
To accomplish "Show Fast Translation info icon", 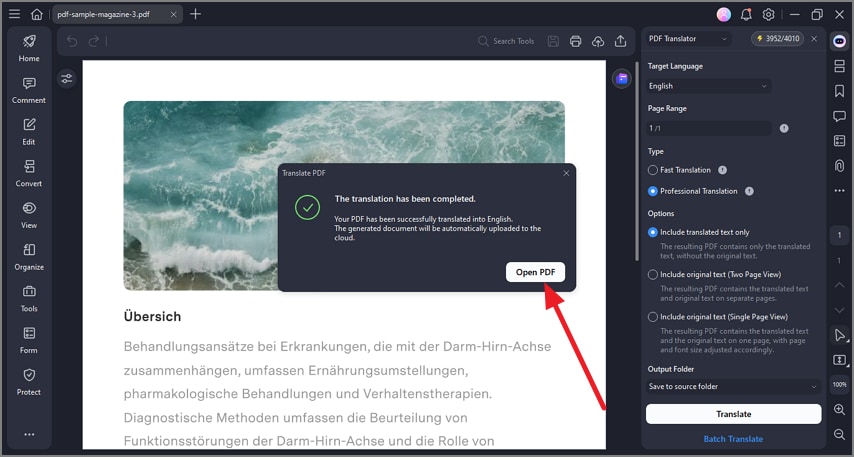I will point(722,170).
